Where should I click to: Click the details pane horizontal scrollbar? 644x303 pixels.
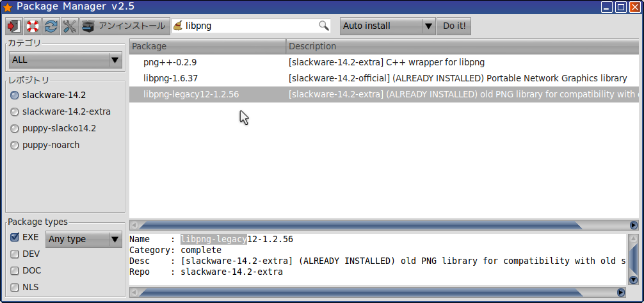coord(362,292)
